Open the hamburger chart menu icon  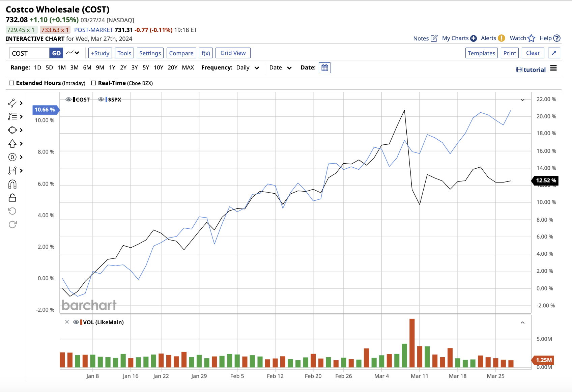(x=553, y=68)
